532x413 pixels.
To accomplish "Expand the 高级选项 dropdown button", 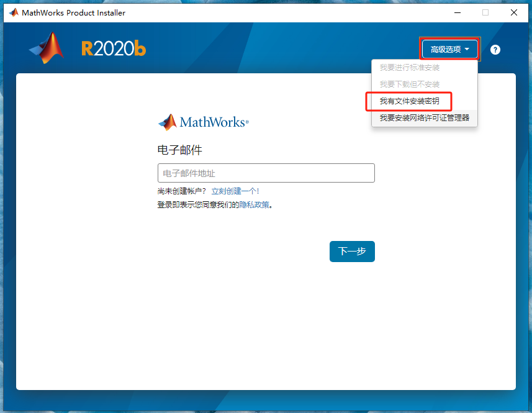I will (x=450, y=49).
